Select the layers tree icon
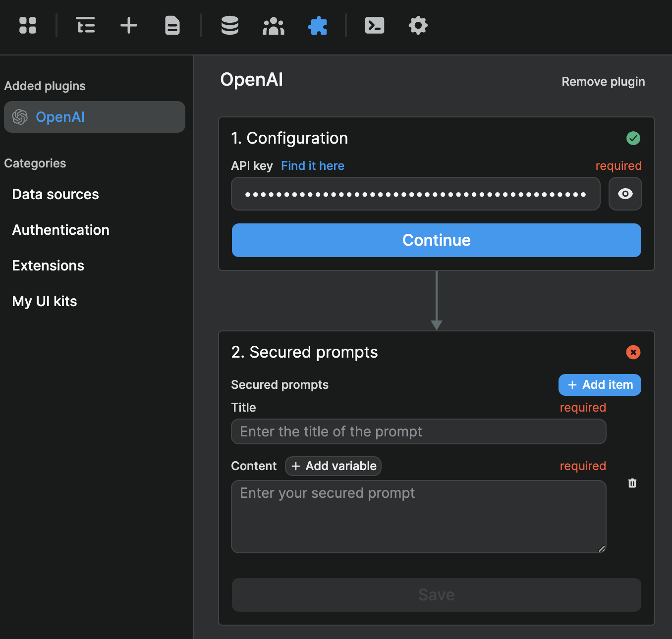The image size is (672, 639). (x=85, y=25)
